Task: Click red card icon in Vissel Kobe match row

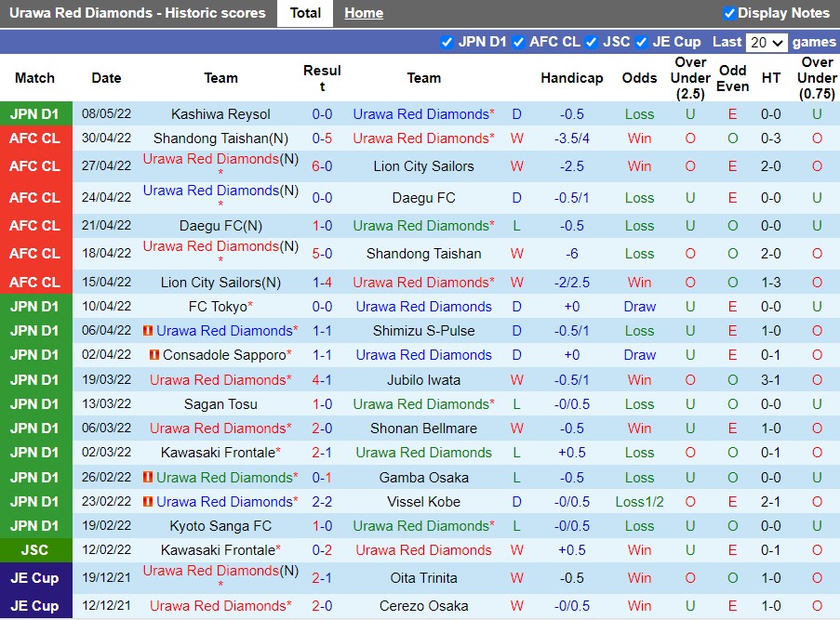Action: (148, 502)
